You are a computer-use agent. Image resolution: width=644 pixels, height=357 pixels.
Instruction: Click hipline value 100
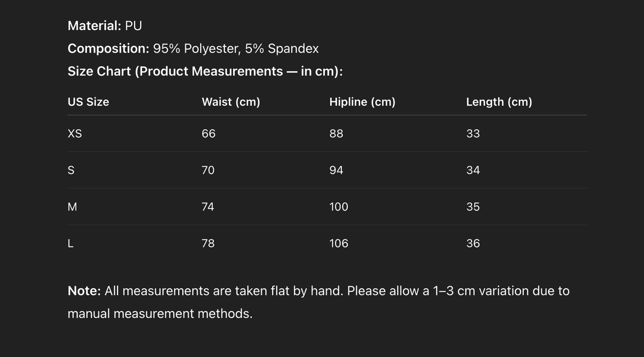pyautogui.click(x=339, y=207)
